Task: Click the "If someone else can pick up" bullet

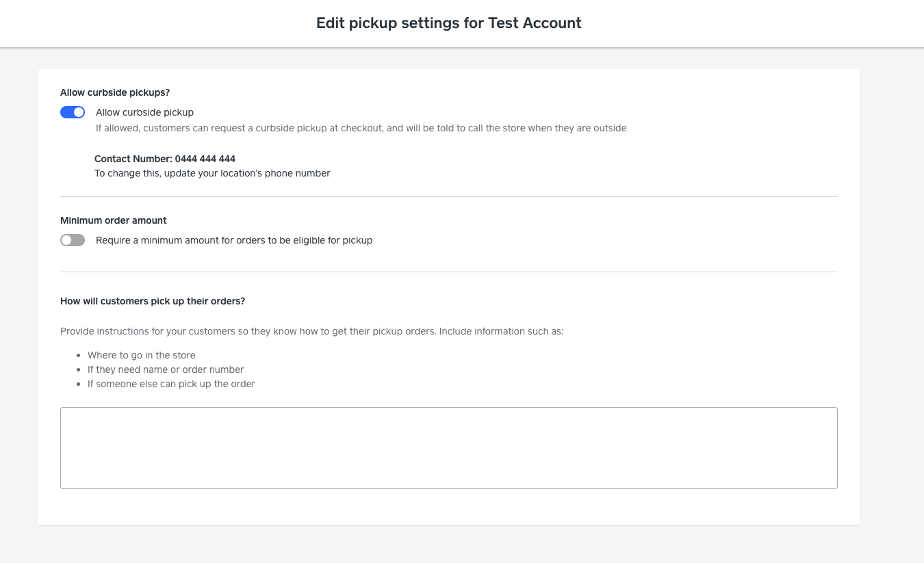Action: pos(171,384)
